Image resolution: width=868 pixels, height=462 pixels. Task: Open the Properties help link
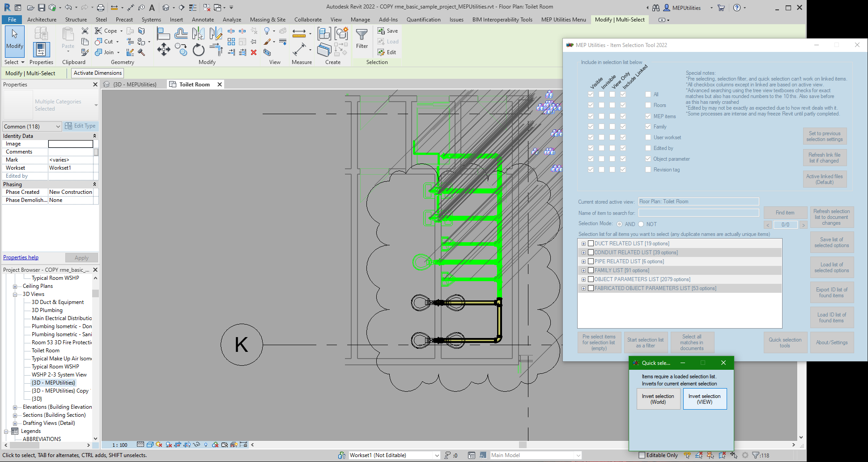click(x=21, y=257)
